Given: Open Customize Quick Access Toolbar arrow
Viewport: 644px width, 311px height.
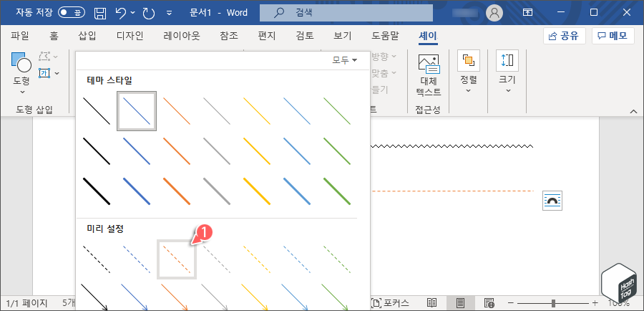Looking at the screenshot, I should 169,13.
